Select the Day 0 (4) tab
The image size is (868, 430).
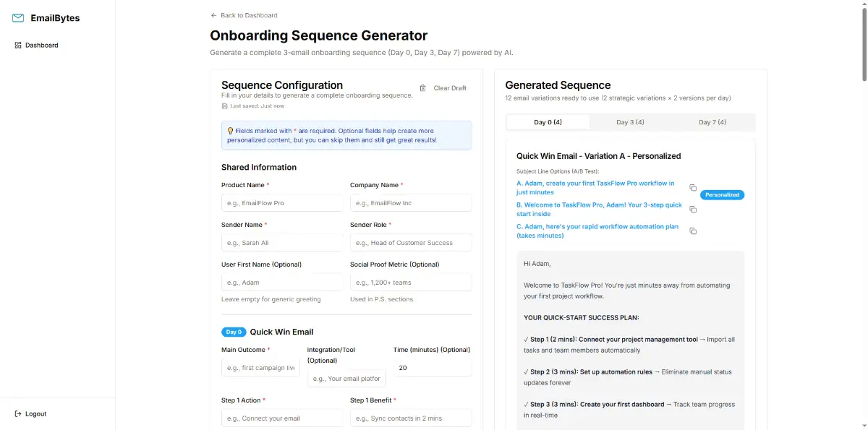(x=548, y=122)
